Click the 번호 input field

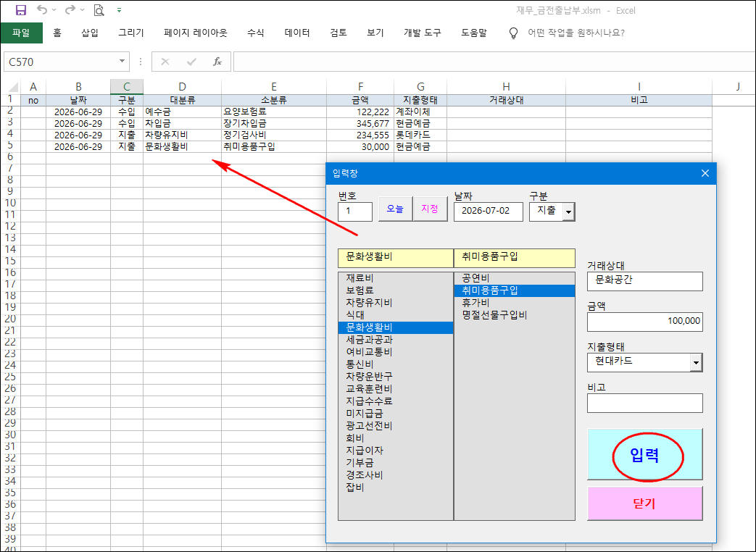click(355, 212)
